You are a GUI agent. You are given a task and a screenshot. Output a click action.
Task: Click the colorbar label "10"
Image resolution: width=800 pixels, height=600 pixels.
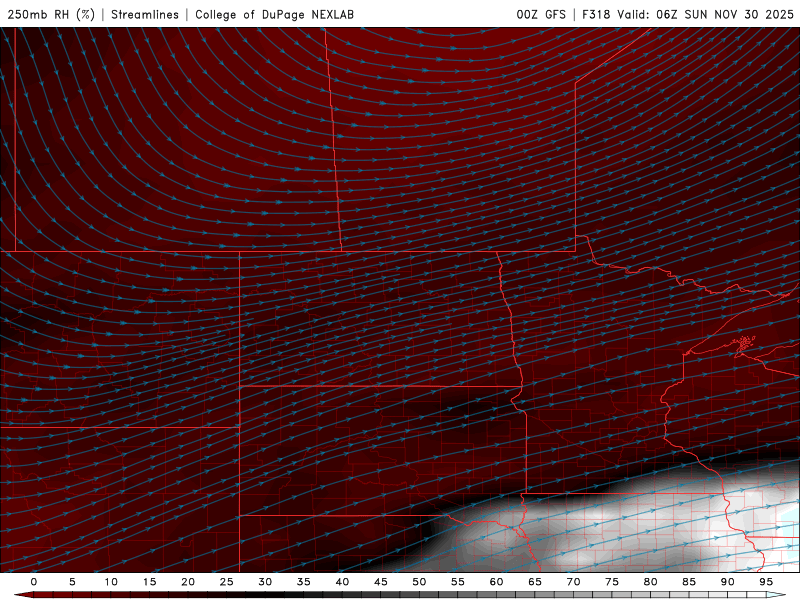tap(111, 582)
